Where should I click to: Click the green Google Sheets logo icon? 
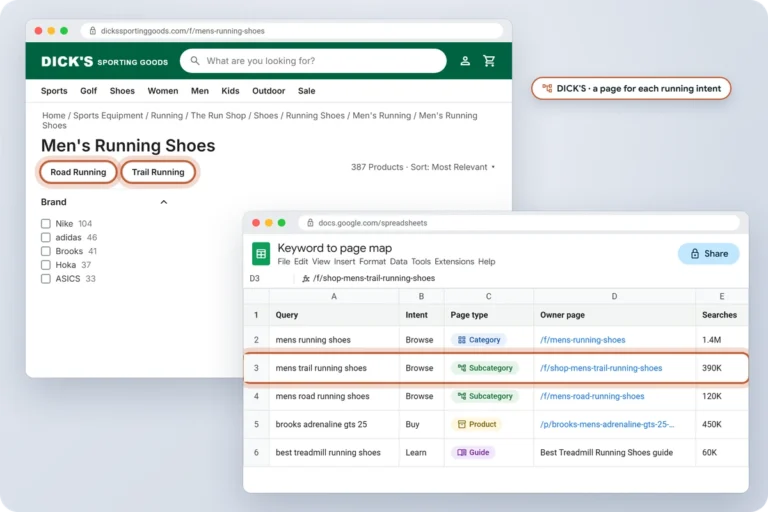pyautogui.click(x=261, y=254)
